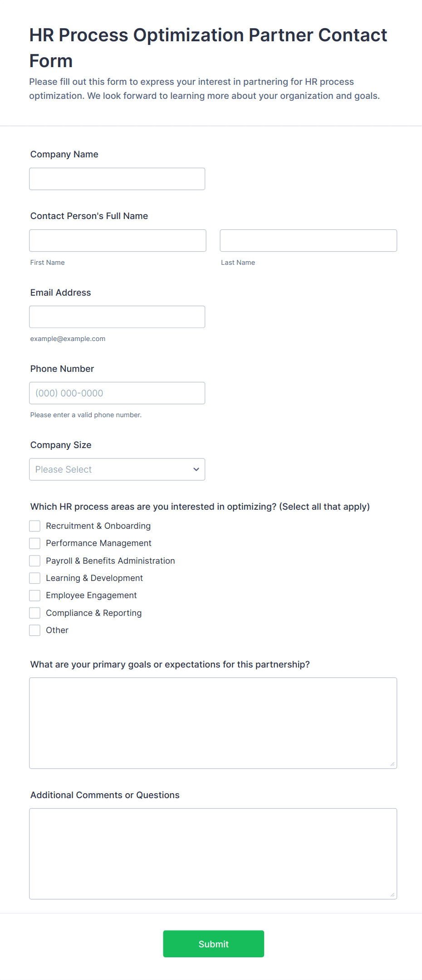Viewport: 422px width, 980px height.
Task: Check Performance Management
Action: click(34, 543)
